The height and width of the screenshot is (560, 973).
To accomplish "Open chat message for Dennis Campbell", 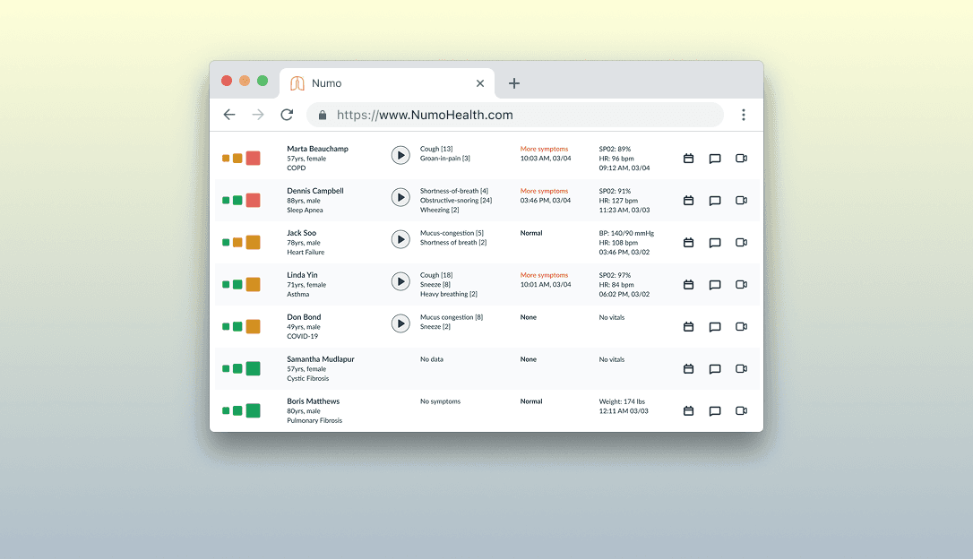I will tap(715, 201).
